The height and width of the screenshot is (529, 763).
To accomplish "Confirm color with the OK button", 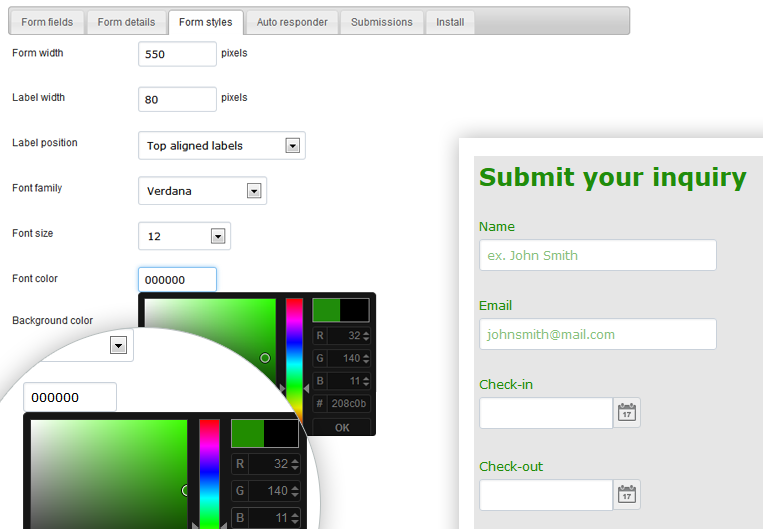I will (342, 427).
